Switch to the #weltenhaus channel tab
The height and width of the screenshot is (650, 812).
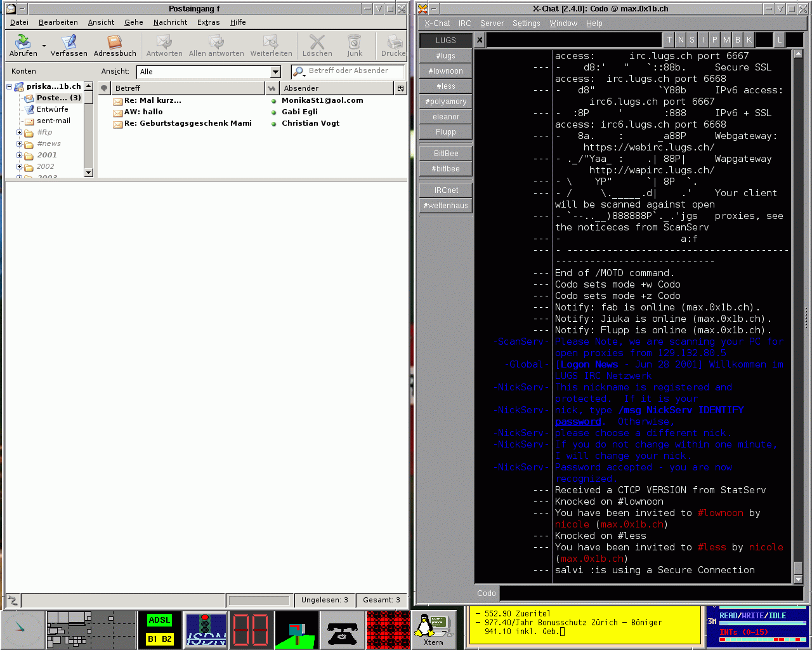[446, 206]
